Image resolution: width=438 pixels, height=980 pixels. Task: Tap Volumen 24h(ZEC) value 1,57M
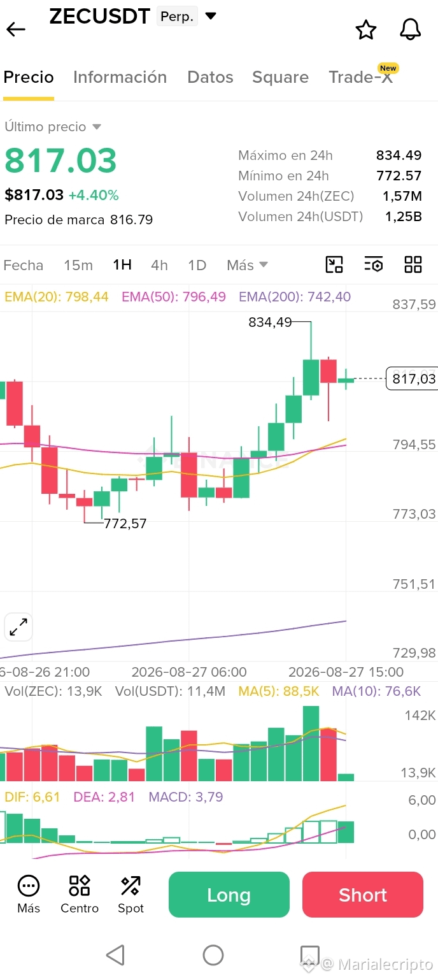coord(402,196)
